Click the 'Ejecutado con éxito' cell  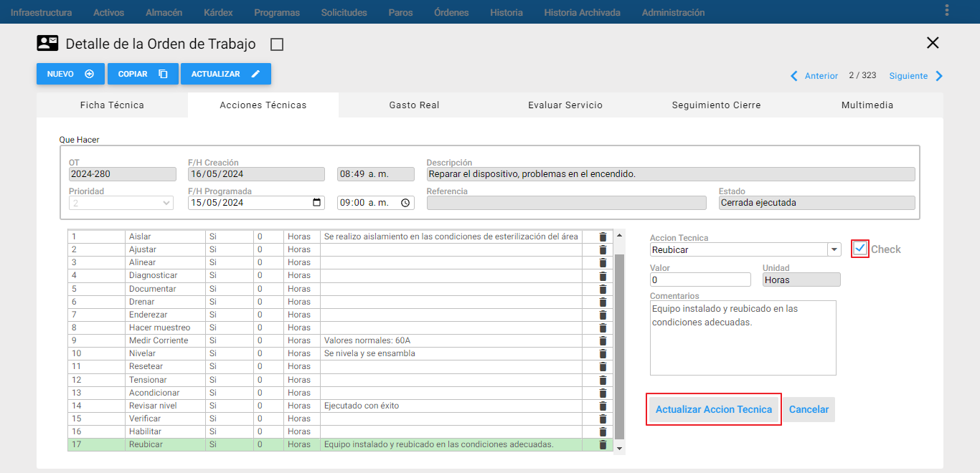pos(451,406)
